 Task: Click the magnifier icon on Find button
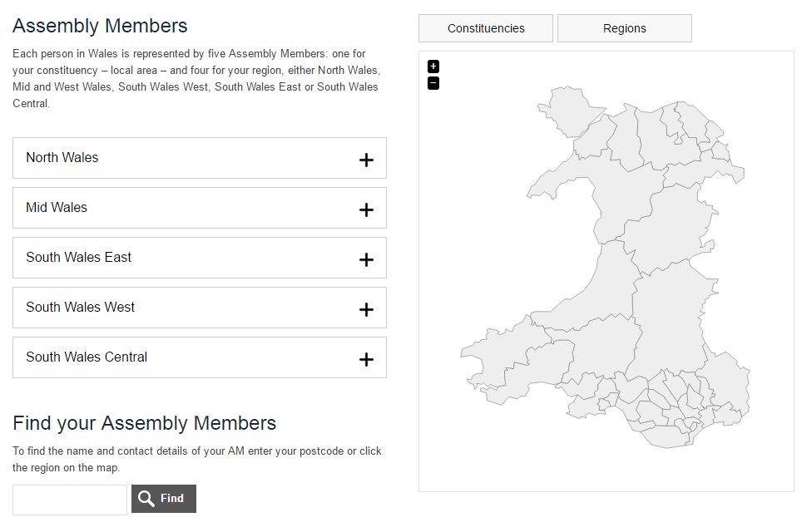tap(146, 498)
